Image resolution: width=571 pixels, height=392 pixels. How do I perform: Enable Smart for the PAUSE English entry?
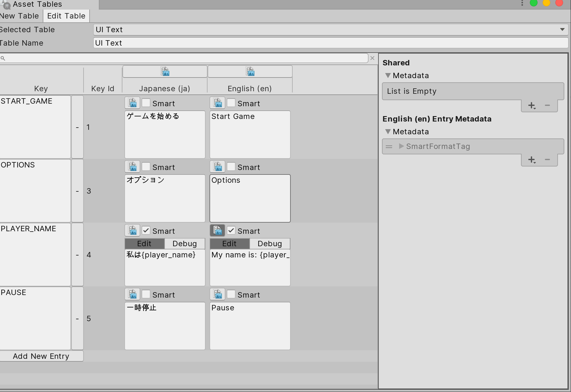click(x=231, y=294)
